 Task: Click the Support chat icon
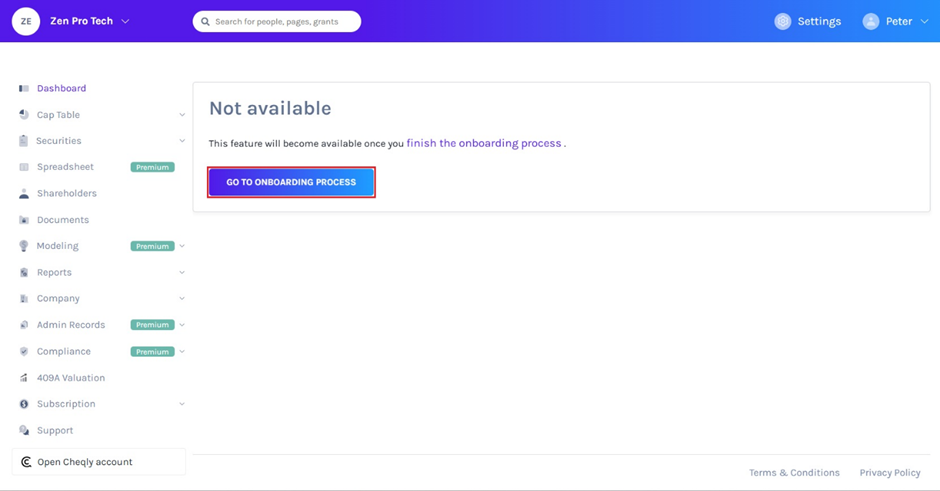(24, 430)
